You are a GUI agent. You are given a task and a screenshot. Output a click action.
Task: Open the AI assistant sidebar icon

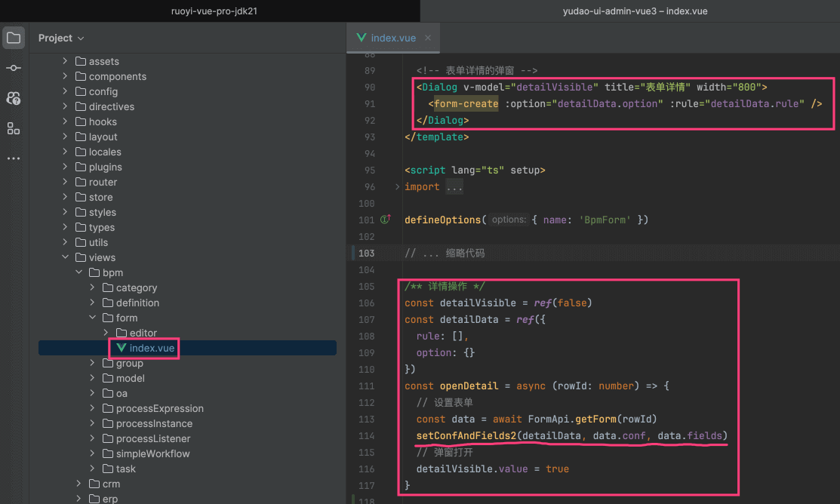pyautogui.click(x=14, y=98)
